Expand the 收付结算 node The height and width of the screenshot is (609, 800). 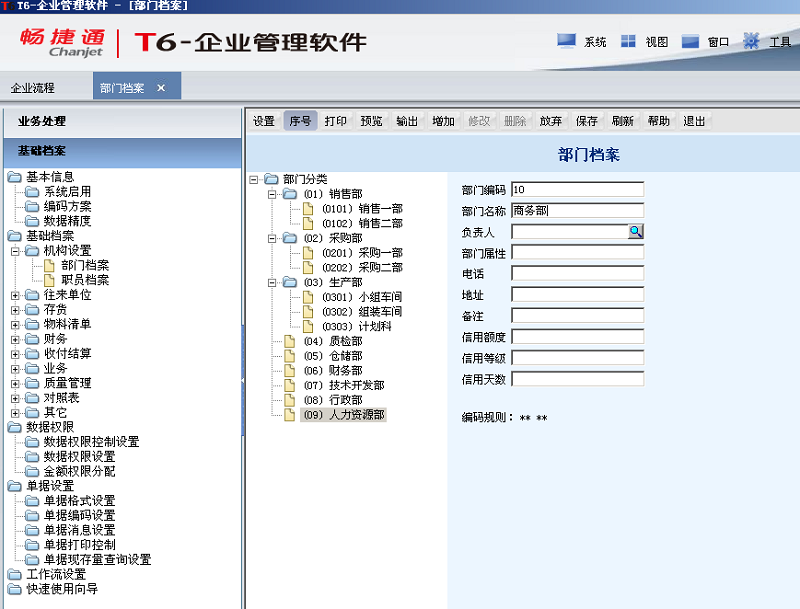[15, 354]
